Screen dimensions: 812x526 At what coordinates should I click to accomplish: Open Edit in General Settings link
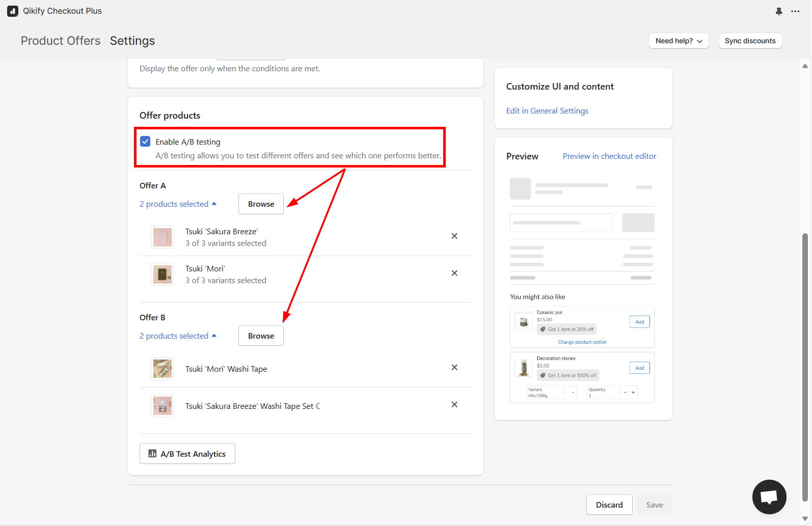(x=547, y=111)
